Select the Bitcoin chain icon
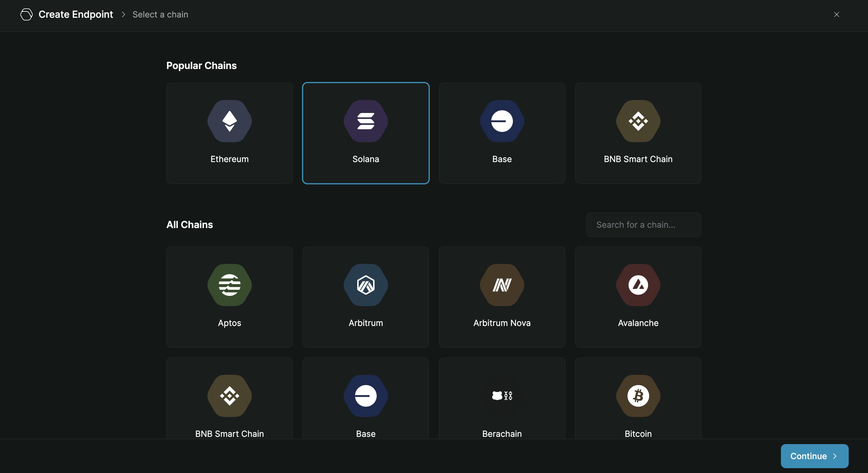The height and width of the screenshot is (473, 868). pyautogui.click(x=638, y=396)
